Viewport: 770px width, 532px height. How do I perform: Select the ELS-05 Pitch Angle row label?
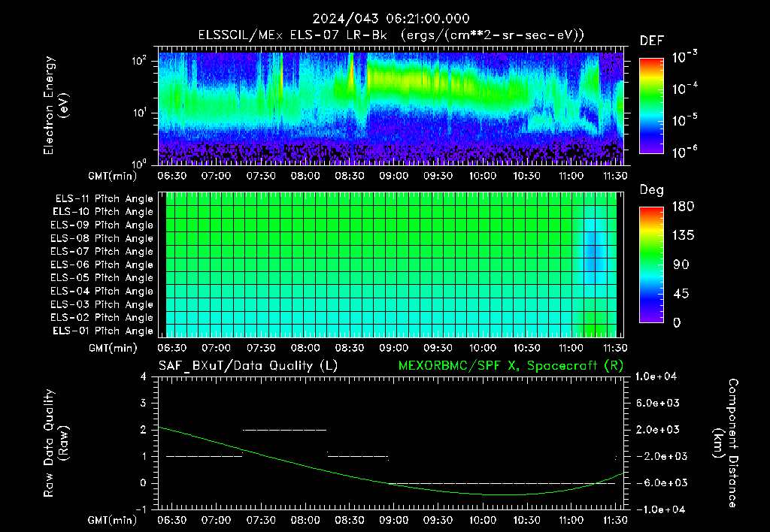(102, 278)
